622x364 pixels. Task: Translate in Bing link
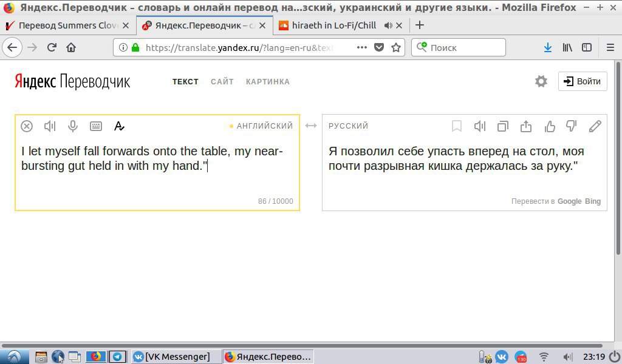593,201
